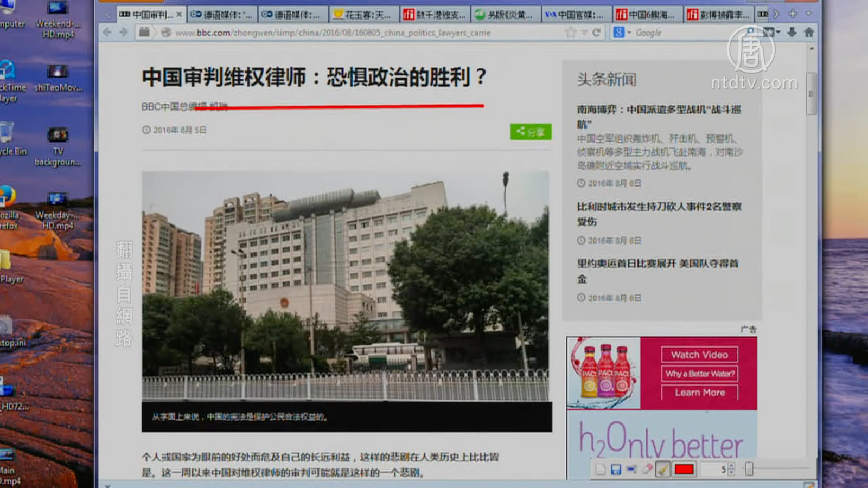This screenshot has height=488, width=868.
Task: Open the downloads arrow icon
Action: [792, 33]
